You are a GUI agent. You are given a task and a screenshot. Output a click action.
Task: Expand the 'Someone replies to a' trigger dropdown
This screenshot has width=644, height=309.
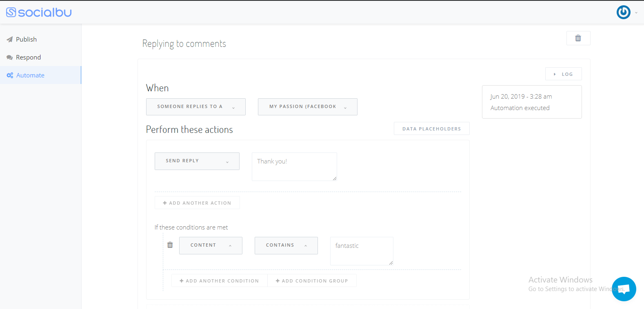pos(196,107)
